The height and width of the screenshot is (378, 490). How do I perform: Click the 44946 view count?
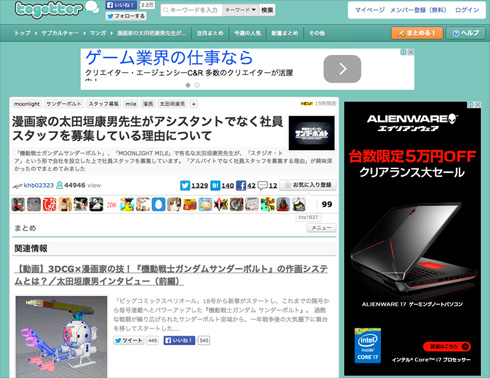click(75, 185)
